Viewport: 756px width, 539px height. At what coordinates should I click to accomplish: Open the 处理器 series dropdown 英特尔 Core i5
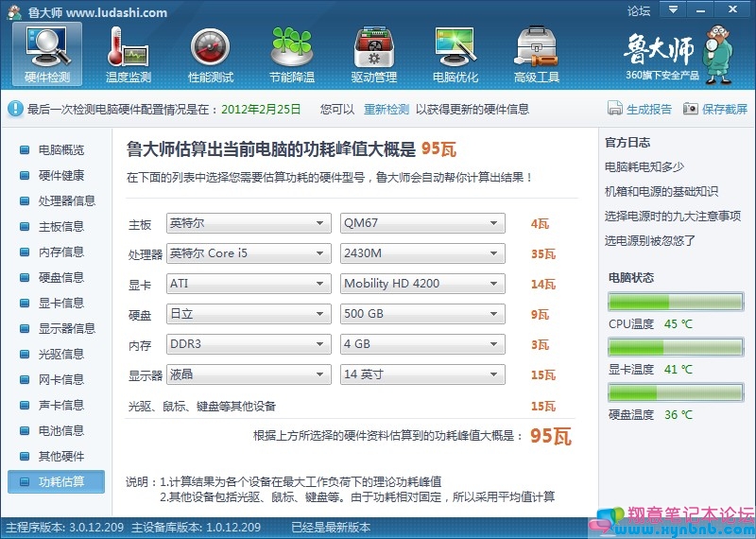coord(249,253)
